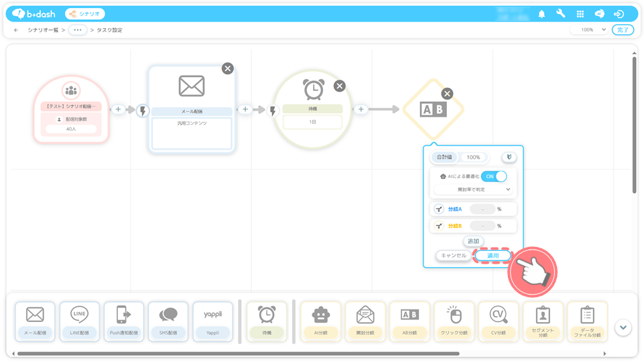Add a step after メール配信 node
Image resolution: width=644 pixels, height=363 pixels.
[x=245, y=109]
